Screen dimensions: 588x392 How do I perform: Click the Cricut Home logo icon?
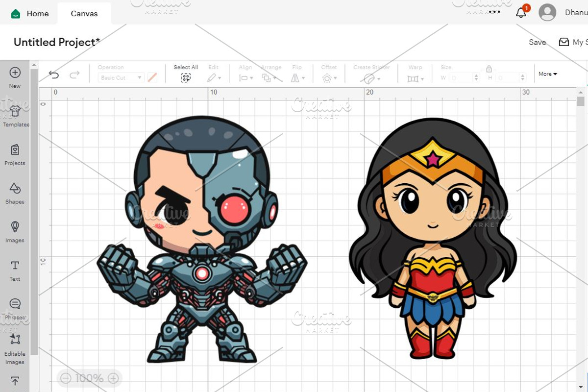point(16,14)
